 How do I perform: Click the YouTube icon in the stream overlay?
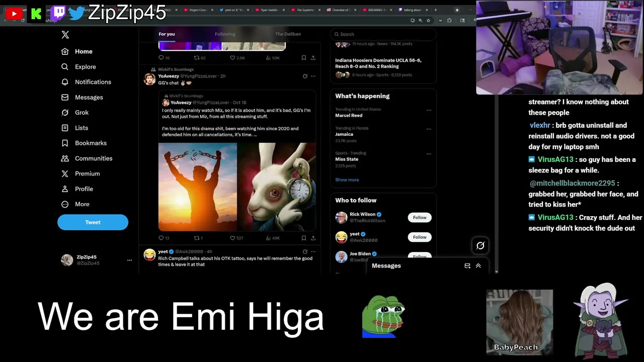[14, 14]
